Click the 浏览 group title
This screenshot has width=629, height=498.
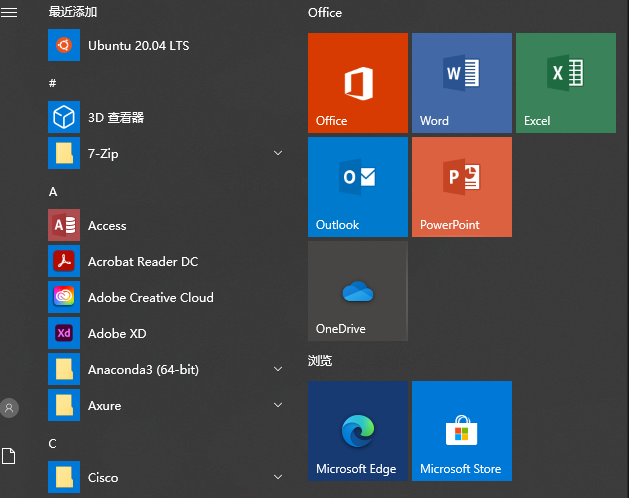point(320,361)
